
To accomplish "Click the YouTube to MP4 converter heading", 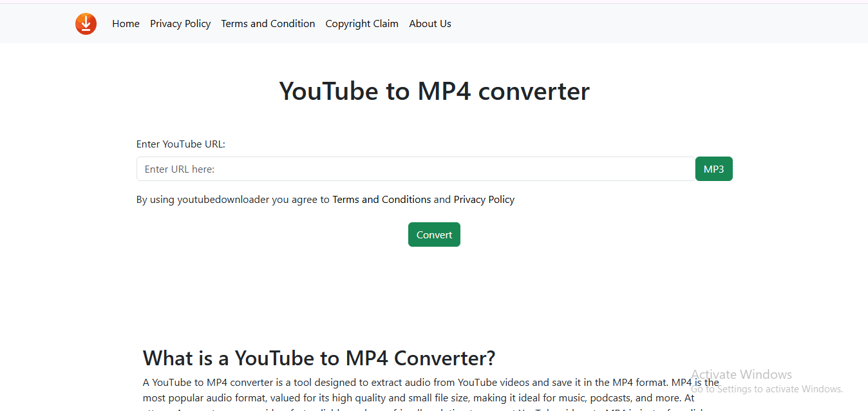I will tap(434, 91).
